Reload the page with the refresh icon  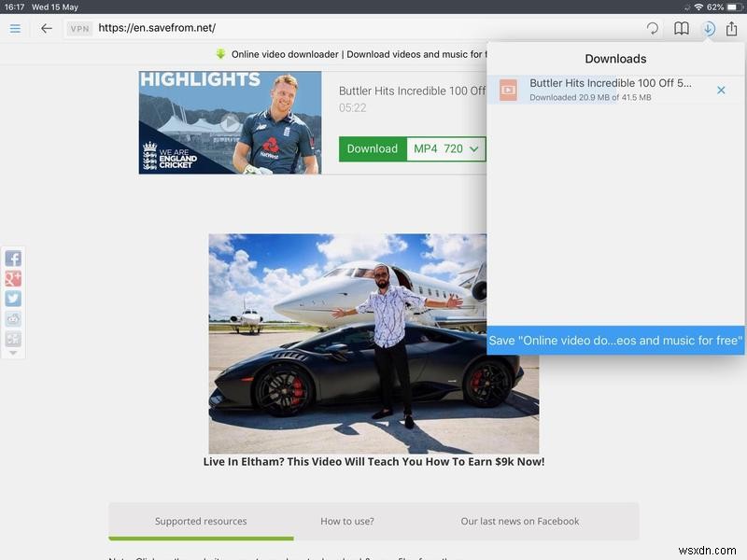point(654,29)
